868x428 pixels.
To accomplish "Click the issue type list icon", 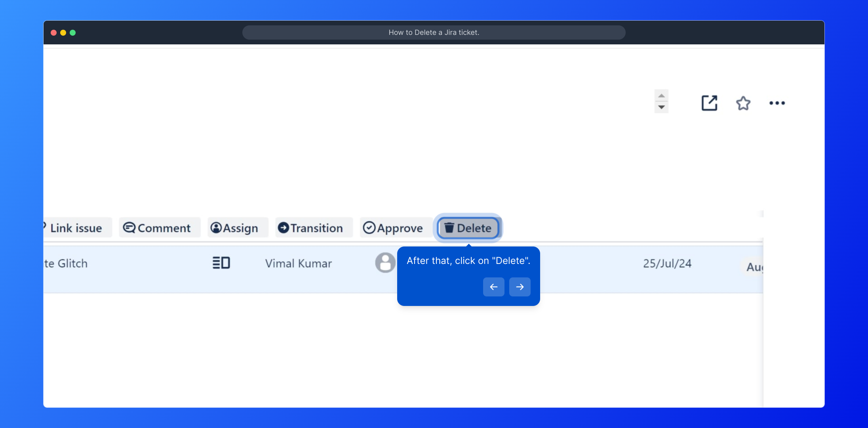I will (x=221, y=263).
